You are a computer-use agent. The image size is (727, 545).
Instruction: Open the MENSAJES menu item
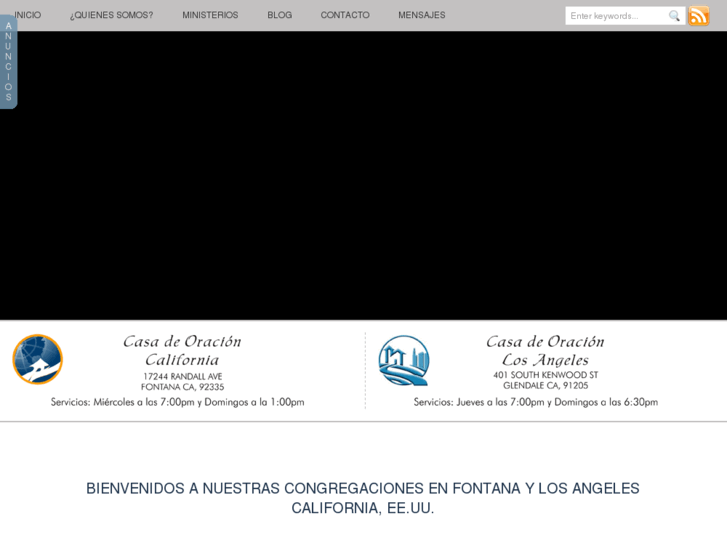click(x=421, y=15)
